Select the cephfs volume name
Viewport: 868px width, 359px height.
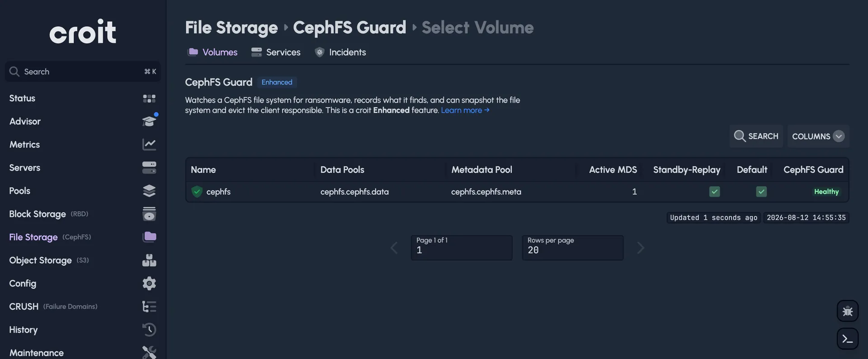click(x=218, y=192)
